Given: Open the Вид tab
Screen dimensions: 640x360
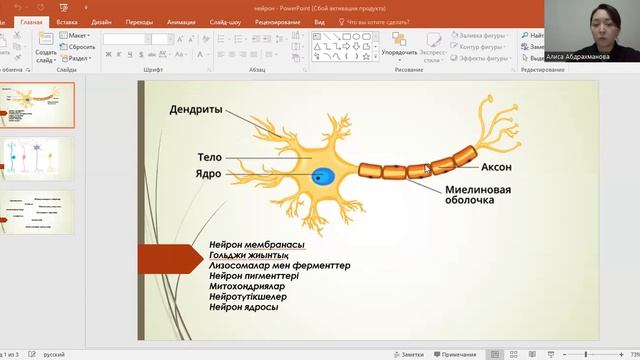Looking at the screenshot, I should [320, 22].
